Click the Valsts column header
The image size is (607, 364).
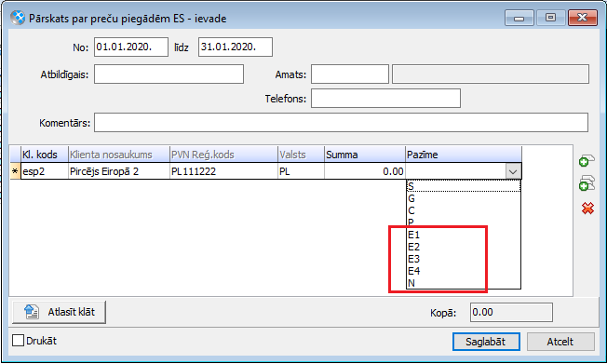coord(301,155)
